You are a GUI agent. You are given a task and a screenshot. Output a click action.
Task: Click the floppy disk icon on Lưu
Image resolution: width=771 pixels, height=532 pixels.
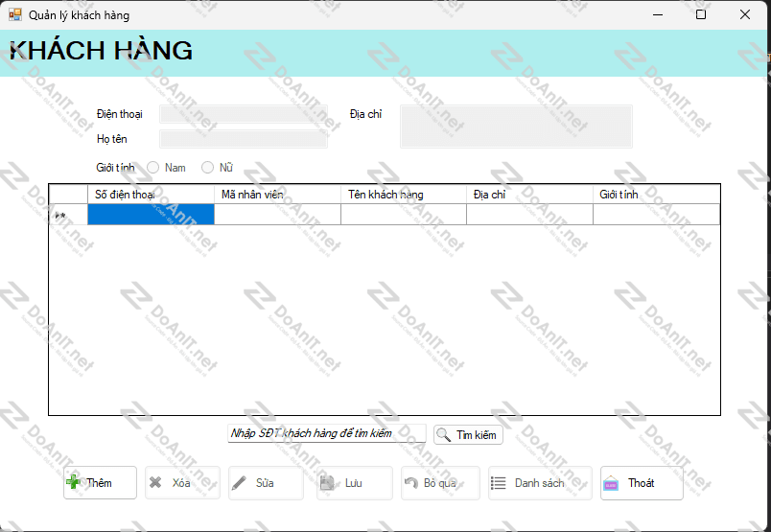(327, 483)
